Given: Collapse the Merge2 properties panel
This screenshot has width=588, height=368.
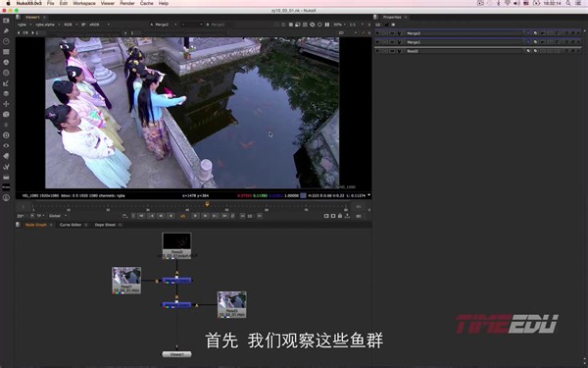Looking at the screenshot, I should pos(378,33).
